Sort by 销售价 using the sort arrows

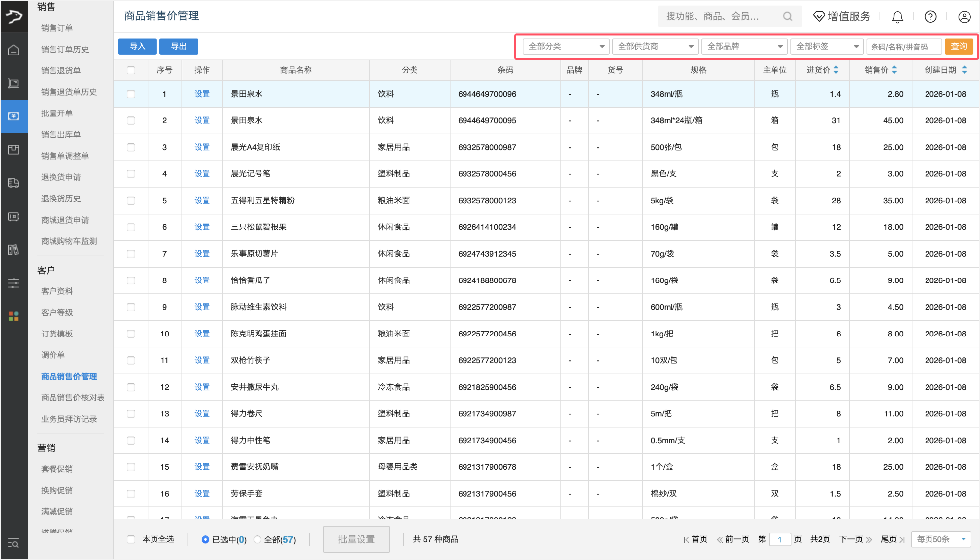(894, 70)
